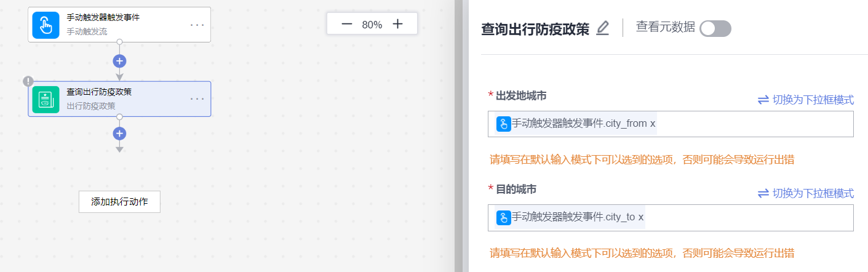Switch 出发地城市 to dropdown mode
The width and height of the screenshot is (868, 272).
[805, 100]
